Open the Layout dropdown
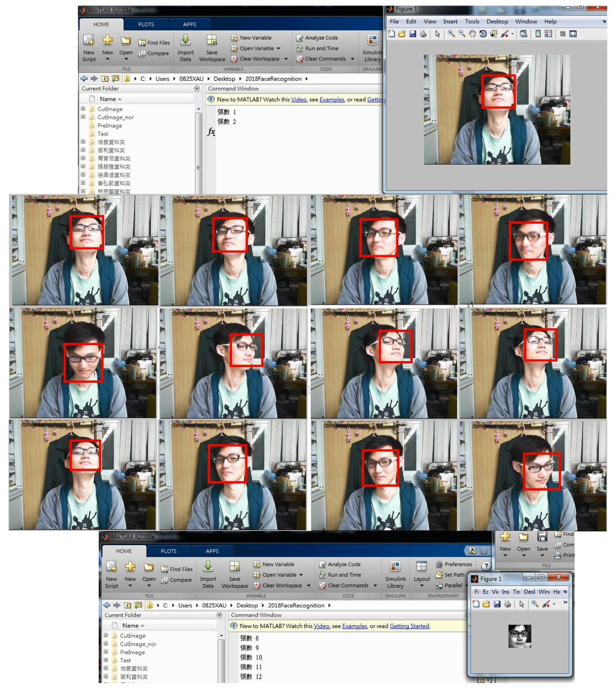Screen dimensions: 616x690 [x=421, y=574]
